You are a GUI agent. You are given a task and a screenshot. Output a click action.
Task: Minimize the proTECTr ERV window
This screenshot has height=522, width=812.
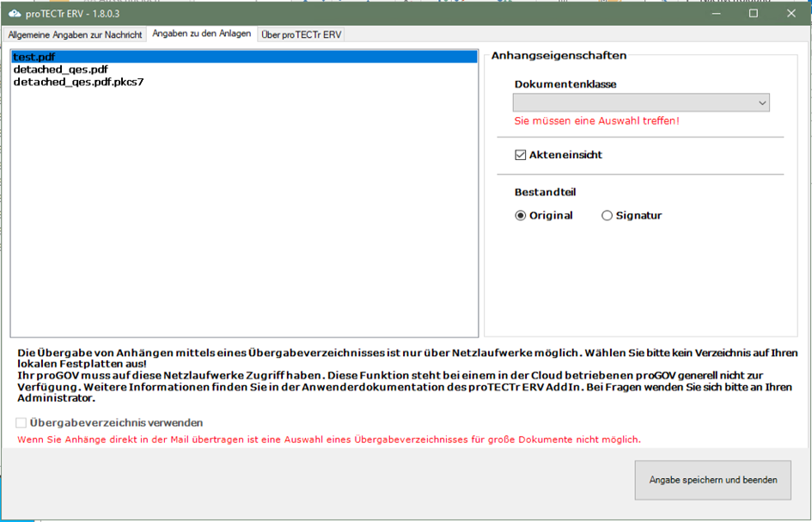point(715,13)
